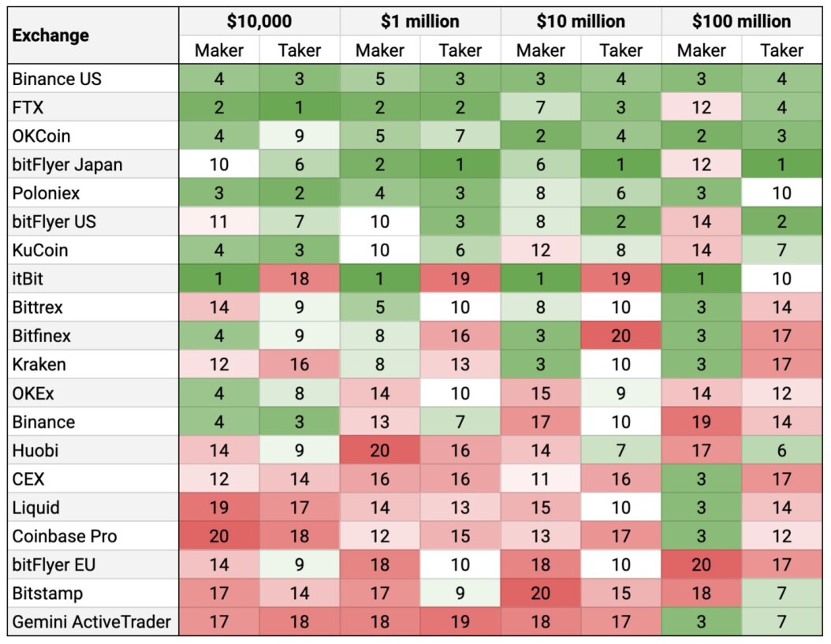Select the $1 million header cell
The height and width of the screenshot is (644, 831).
[x=420, y=21]
